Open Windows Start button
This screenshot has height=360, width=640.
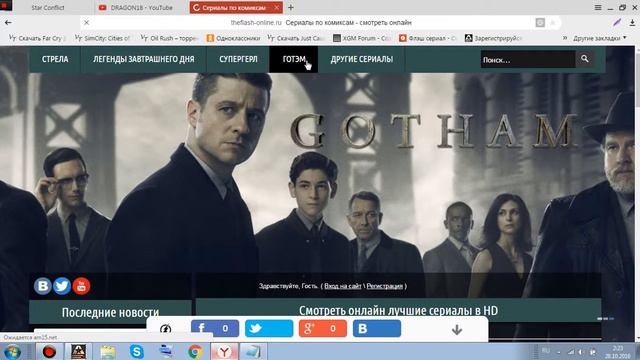(12, 351)
